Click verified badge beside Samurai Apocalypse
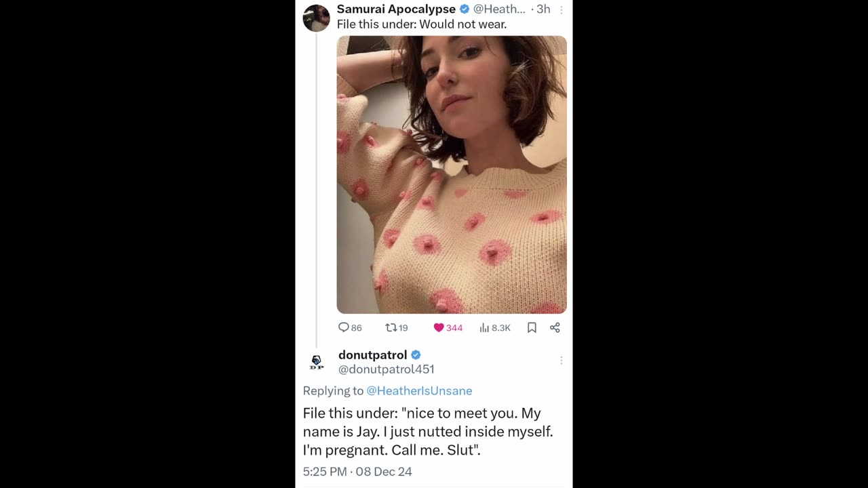Screen dimensions: 868x488 pos(465,9)
